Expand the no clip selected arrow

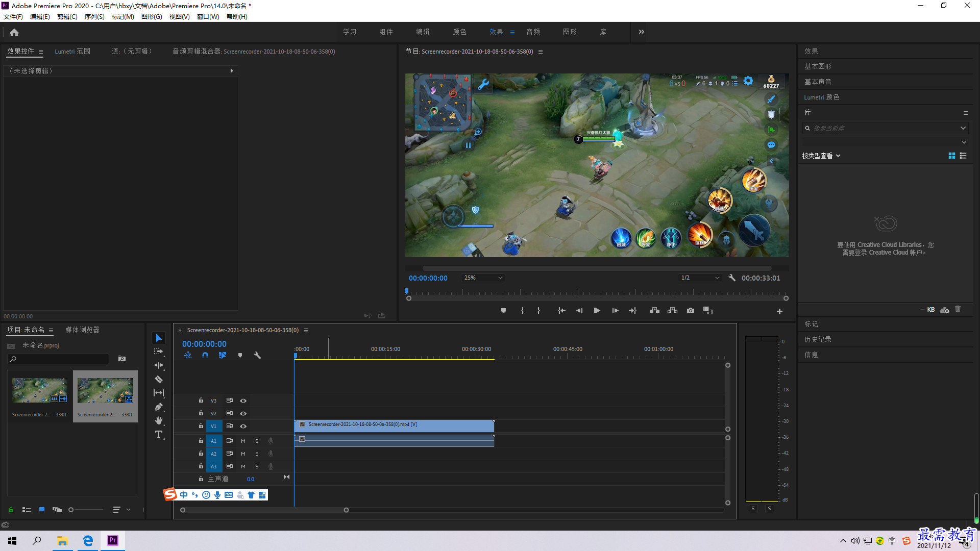[x=232, y=71]
